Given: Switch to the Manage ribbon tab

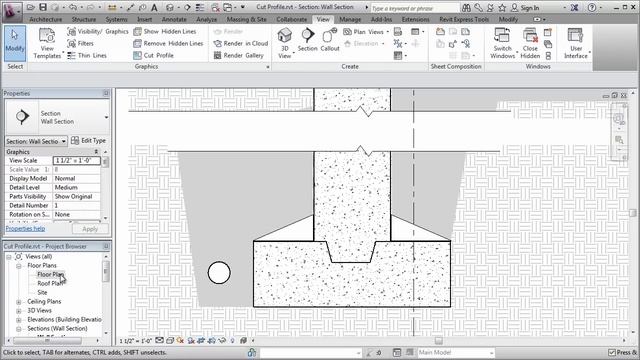Looking at the screenshot, I should coord(350,19).
